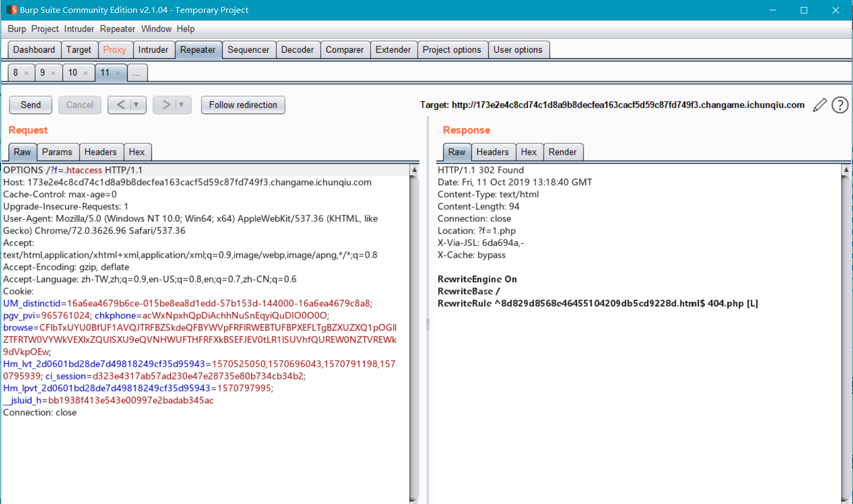
Task: Send the request
Action: coord(31,105)
